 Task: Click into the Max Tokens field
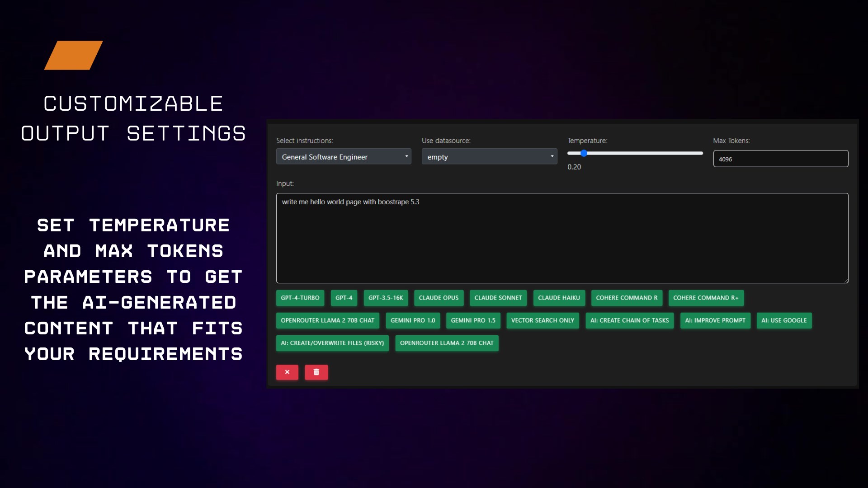pos(780,159)
